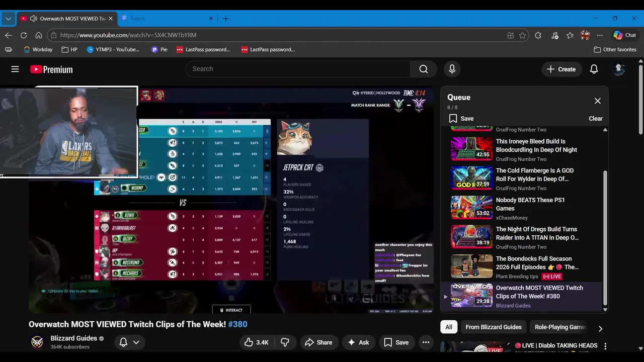
Task: Open YouTube notifications bell
Action: [594, 69]
